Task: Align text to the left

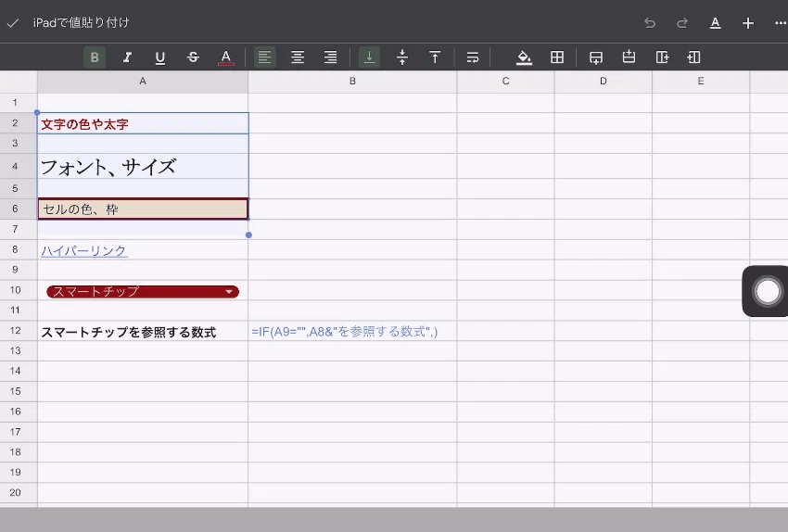Action: click(264, 57)
